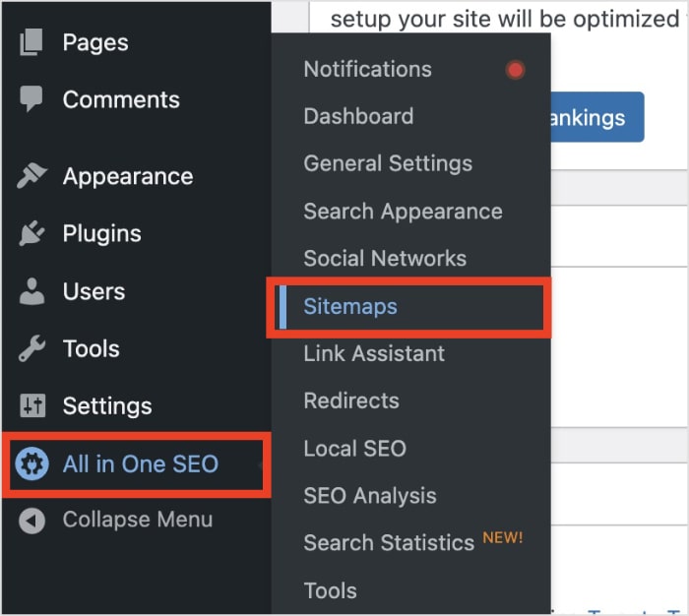This screenshot has width=689, height=616.
Task: Open the Pages menu label
Action: tap(95, 42)
